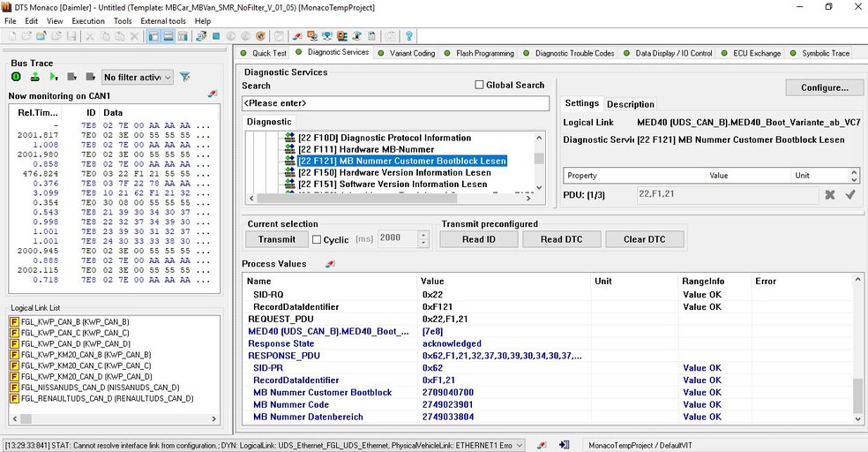This screenshot has width=868, height=452.
Task: Click the green round Bus Trace start icon
Action: (16, 77)
